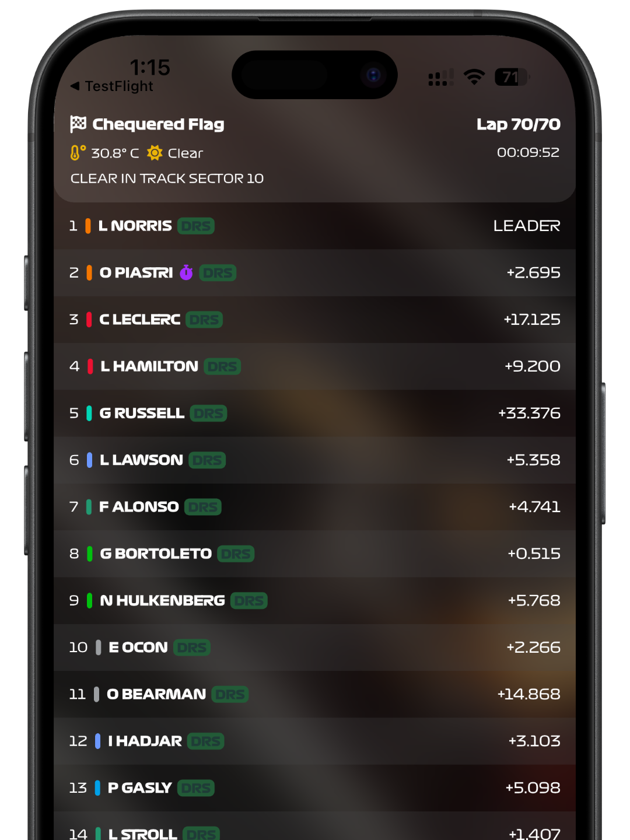Image resolution: width=630 pixels, height=840 pixels.
Task: Tap Norris's DRS badge
Action: [196, 226]
